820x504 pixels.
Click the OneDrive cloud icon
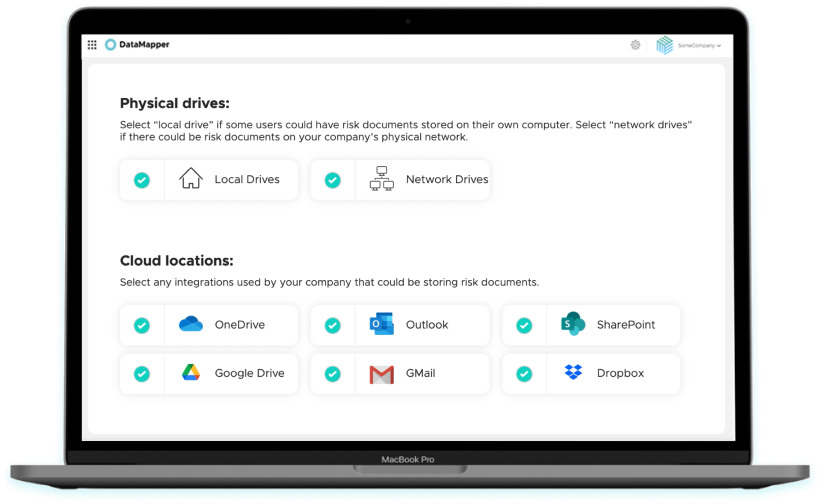(x=191, y=324)
